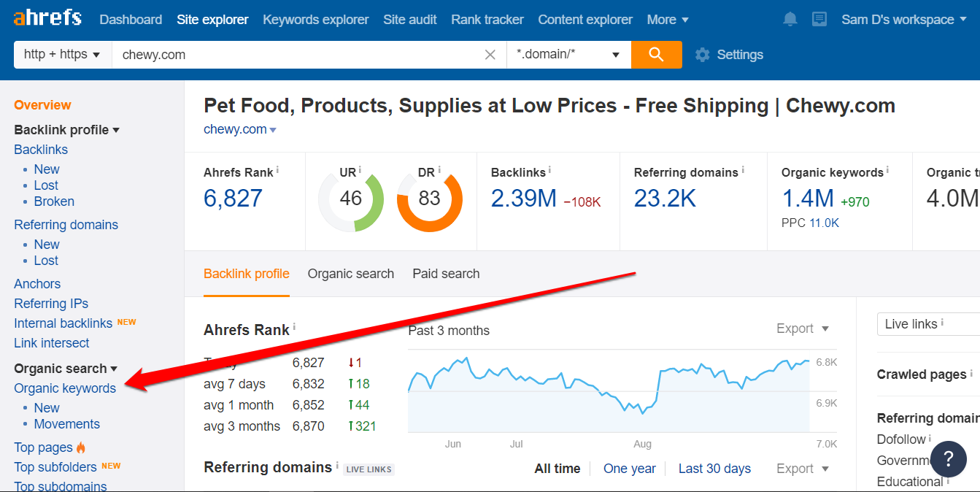This screenshot has width=980, height=492.
Task: Open Link intersect
Action: (52, 343)
